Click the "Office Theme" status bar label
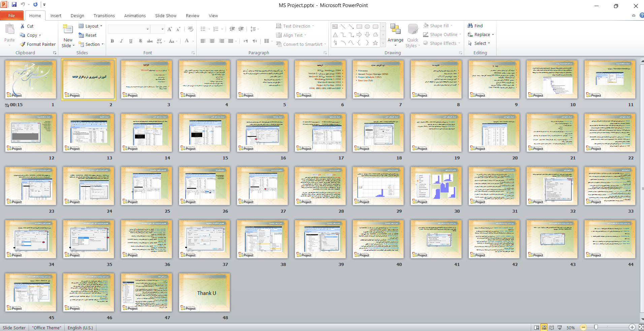 coord(47,328)
